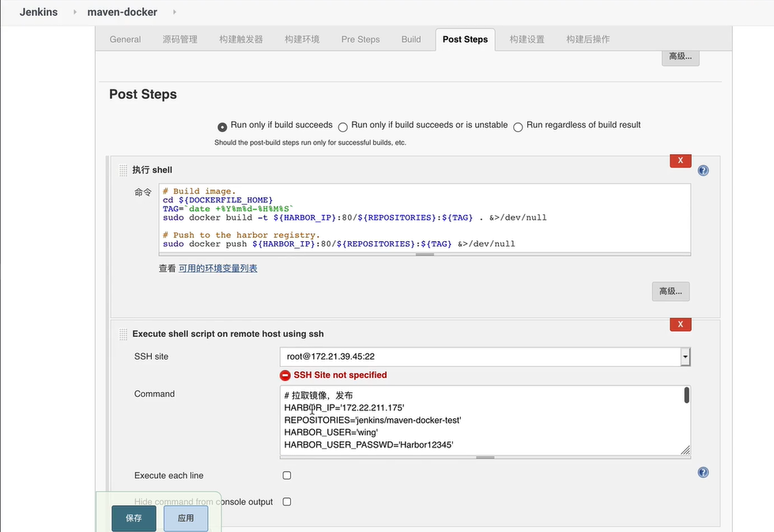Viewport: 774px width, 532px height.
Task: Open 高级 options under shell command
Action: click(670, 292)
